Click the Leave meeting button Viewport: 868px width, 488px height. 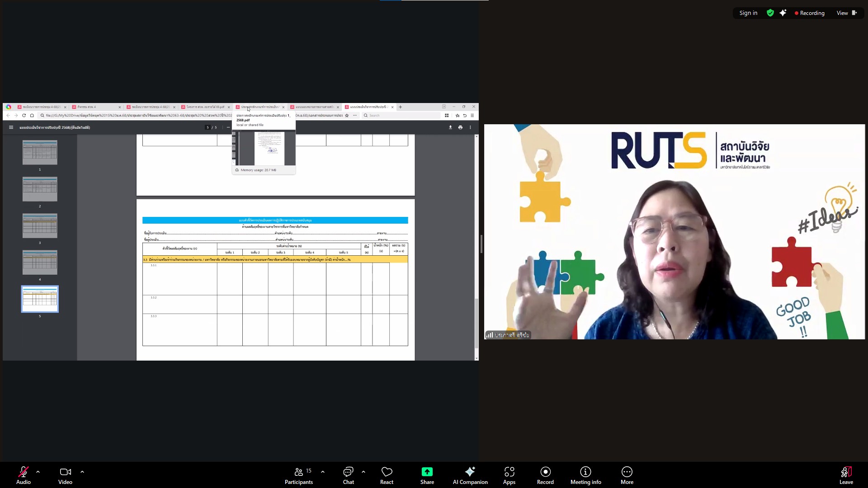[x=846, y=474]
